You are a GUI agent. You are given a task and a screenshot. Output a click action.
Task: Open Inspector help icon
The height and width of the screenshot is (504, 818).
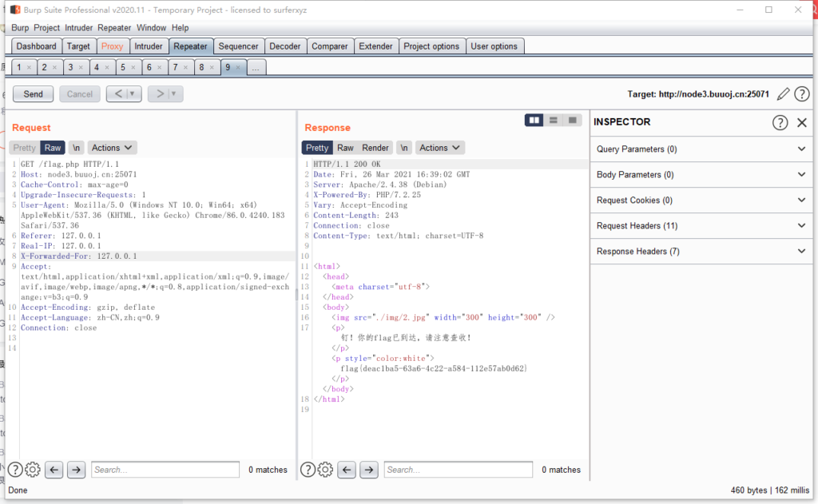tap(780, 122)
